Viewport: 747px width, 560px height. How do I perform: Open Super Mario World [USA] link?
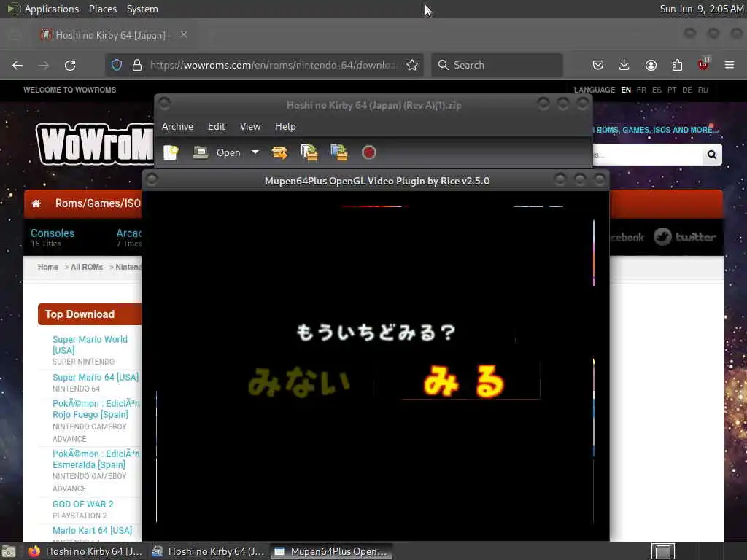[90, 345]
